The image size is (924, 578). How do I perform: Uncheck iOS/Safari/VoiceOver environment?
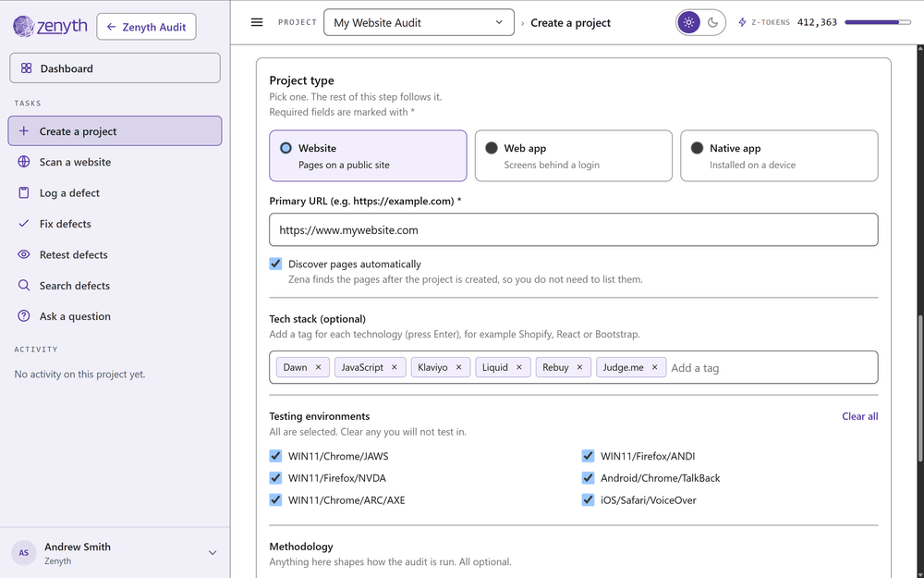(x=588, y=500)
